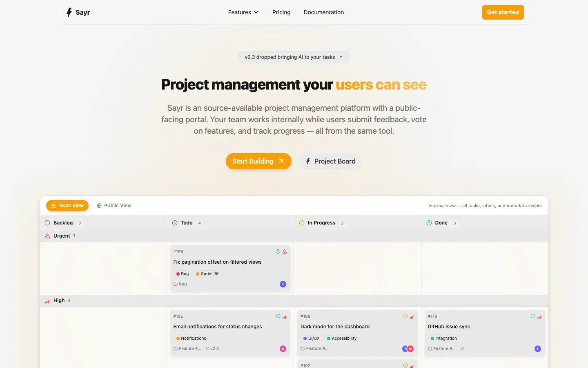Click the Accessibility label
Viewport: 588px width, 368px height.
342,339
